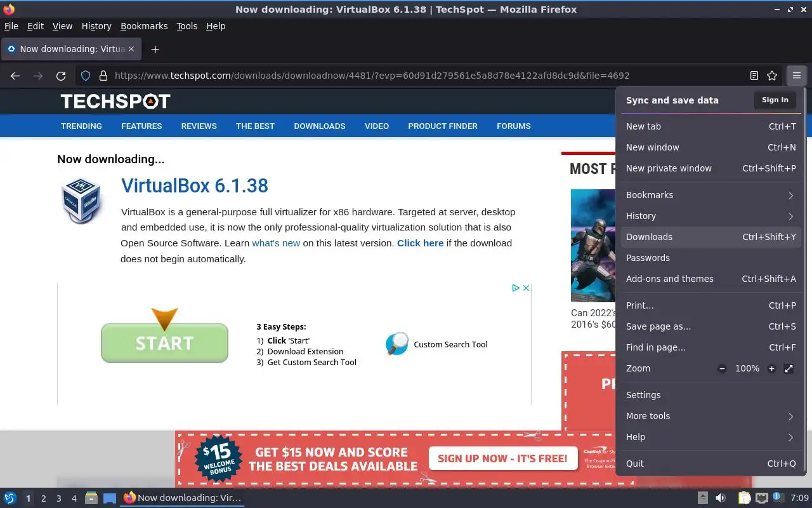The height and width of the screenshot is (508, 812).
Task: Expand the History submenu
Action: pos(710,216)
